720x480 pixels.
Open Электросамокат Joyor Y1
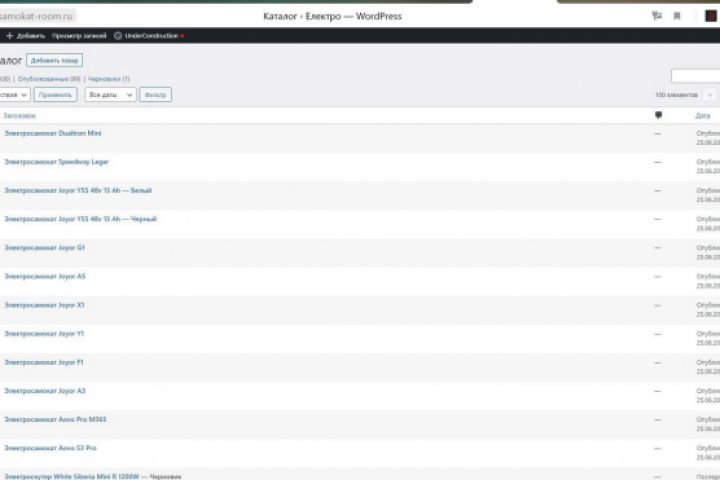44,333
